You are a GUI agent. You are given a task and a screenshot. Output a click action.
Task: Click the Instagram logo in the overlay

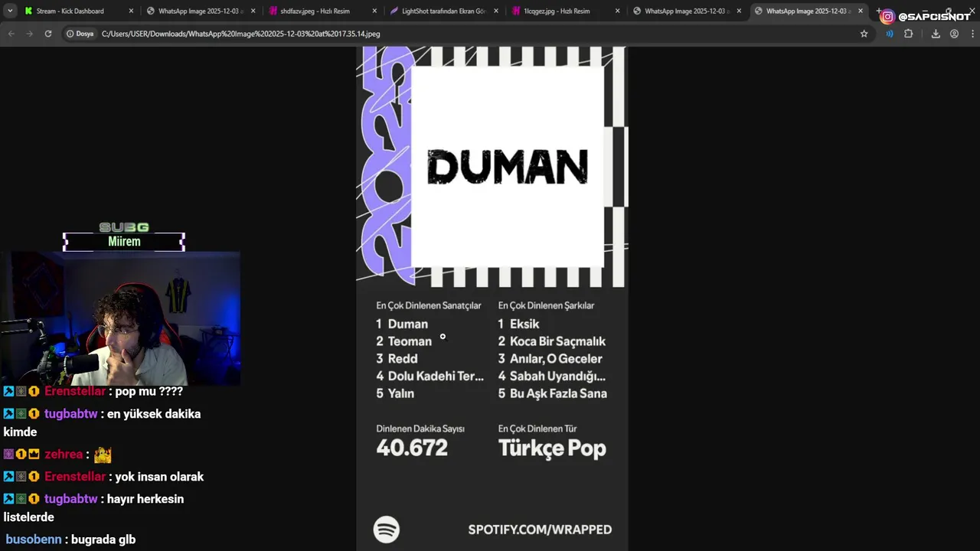(x=887, y=16)
